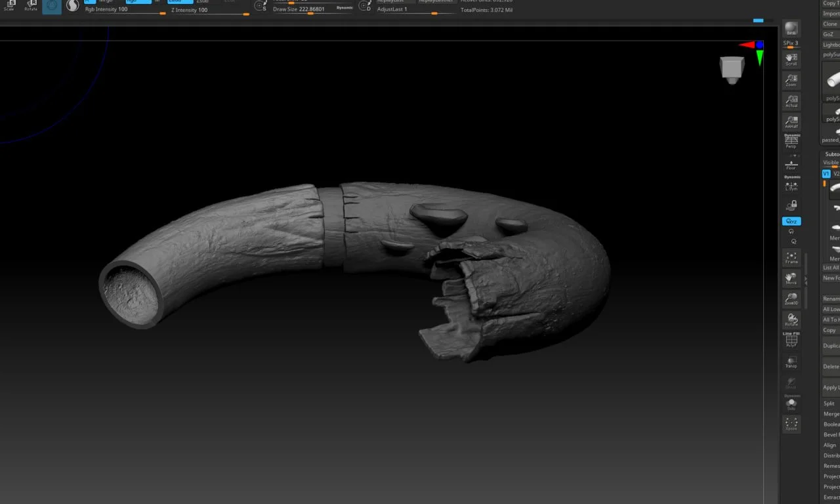Expand the Remesh section

(831, 466)
